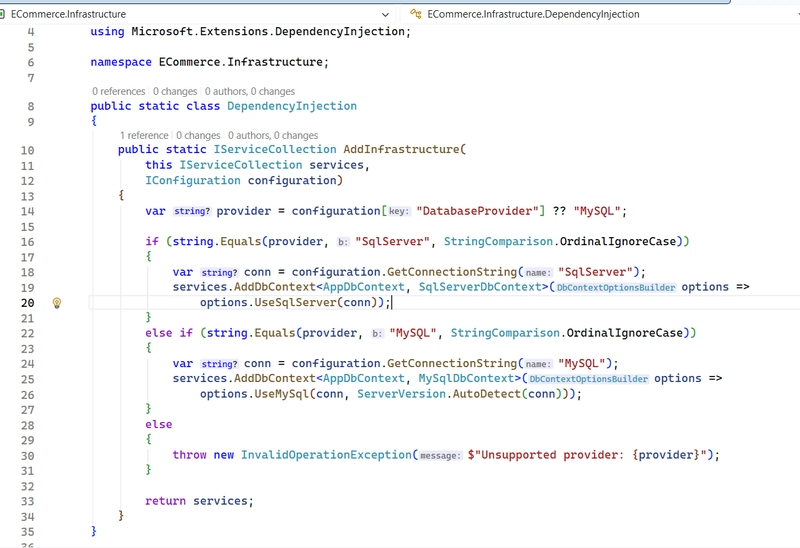Image resolution: width=800 pixels, height=548 pixels.
Task: Click '0 authors, 0 changes' above class declaration
Action: pyautogui.click(x=249, y=91)
